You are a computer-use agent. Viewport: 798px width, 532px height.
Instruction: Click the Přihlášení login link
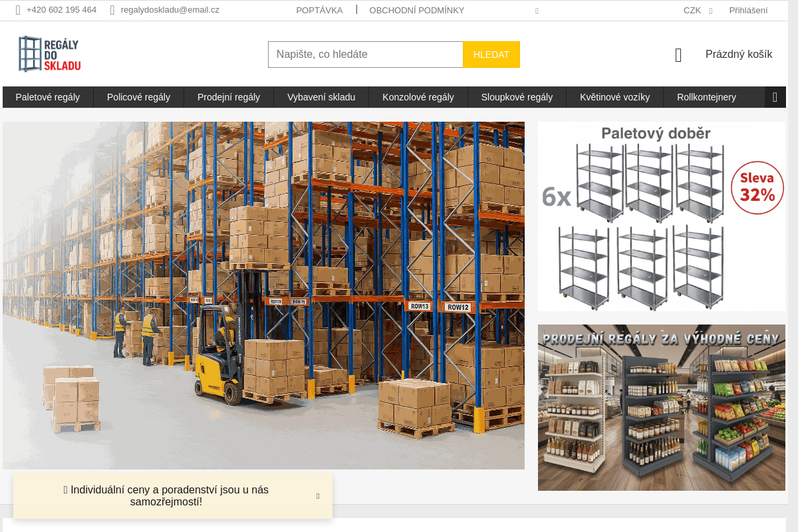(748, 11)
